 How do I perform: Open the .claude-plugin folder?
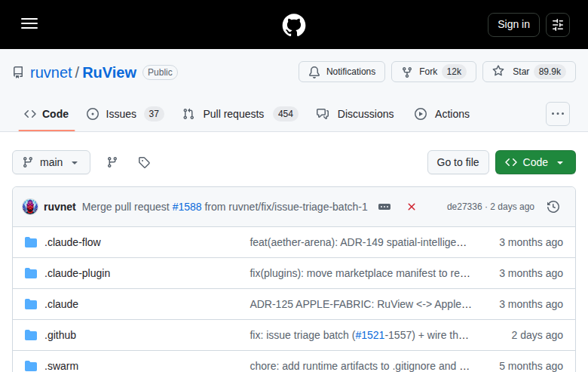77,273
